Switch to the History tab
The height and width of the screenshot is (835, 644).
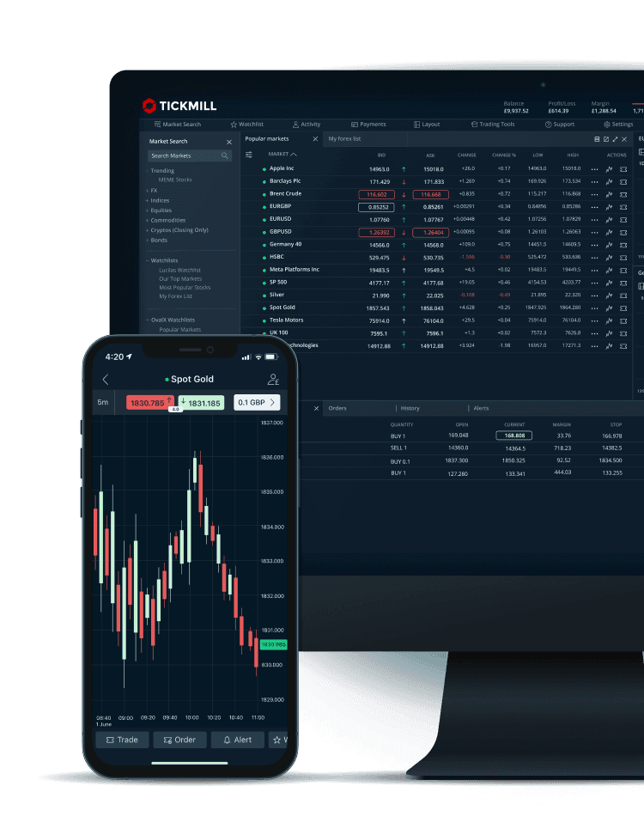point(410,408)
